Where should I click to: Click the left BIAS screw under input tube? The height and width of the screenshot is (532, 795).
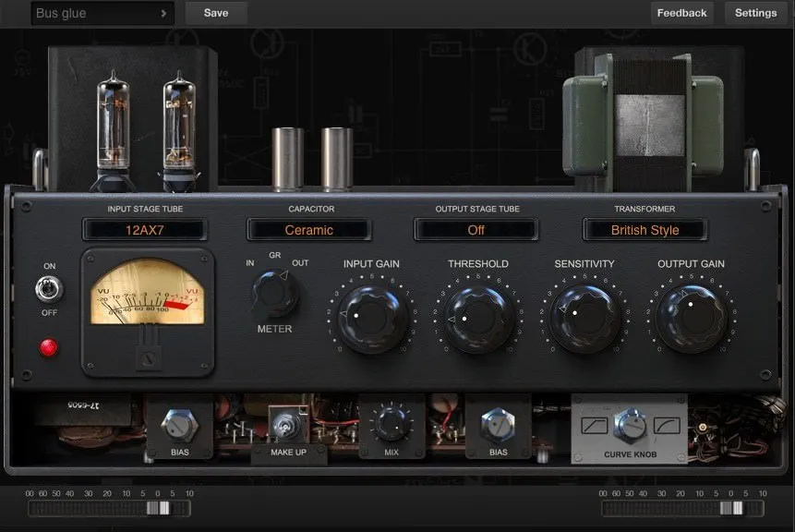(179, 424)
